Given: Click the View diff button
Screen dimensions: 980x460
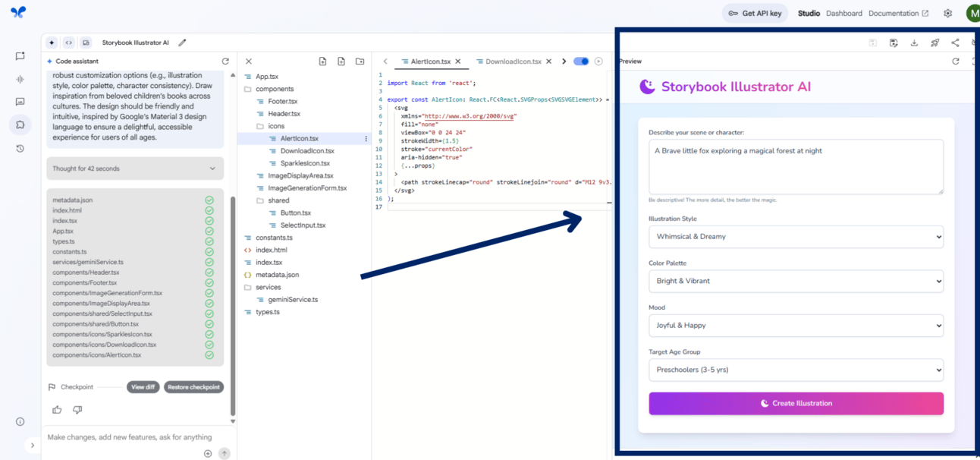Looking at the screenshot, I should click(x=143, y=387).
